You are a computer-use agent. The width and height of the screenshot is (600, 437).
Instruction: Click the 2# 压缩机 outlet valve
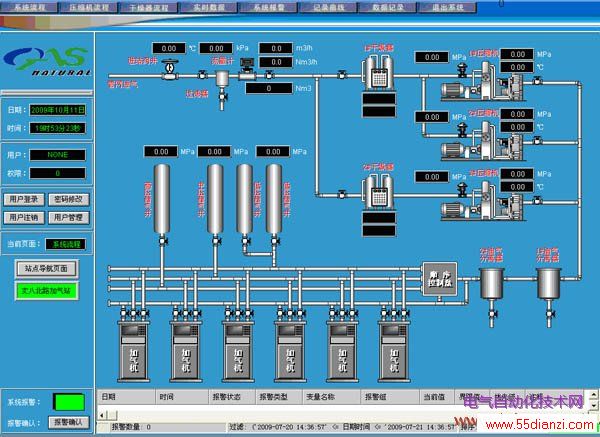(538, 140)
